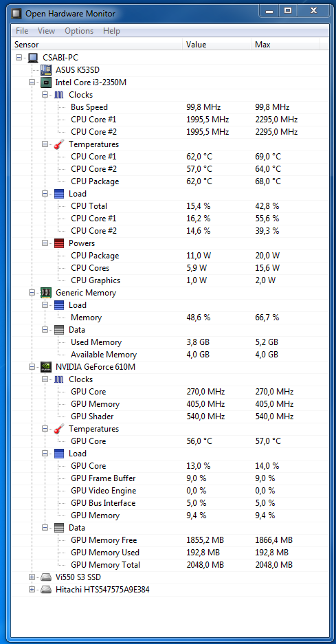Click the Hitachi HTS547575A9E384 disk icon
336x644 pixels.
[x=46, y=590]
